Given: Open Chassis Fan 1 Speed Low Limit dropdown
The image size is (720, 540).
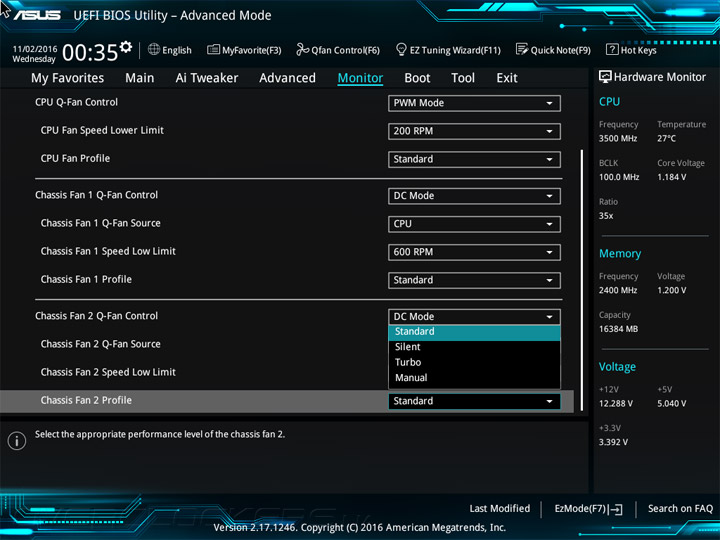Looking at the screenshot, I should tap(474, 252).
